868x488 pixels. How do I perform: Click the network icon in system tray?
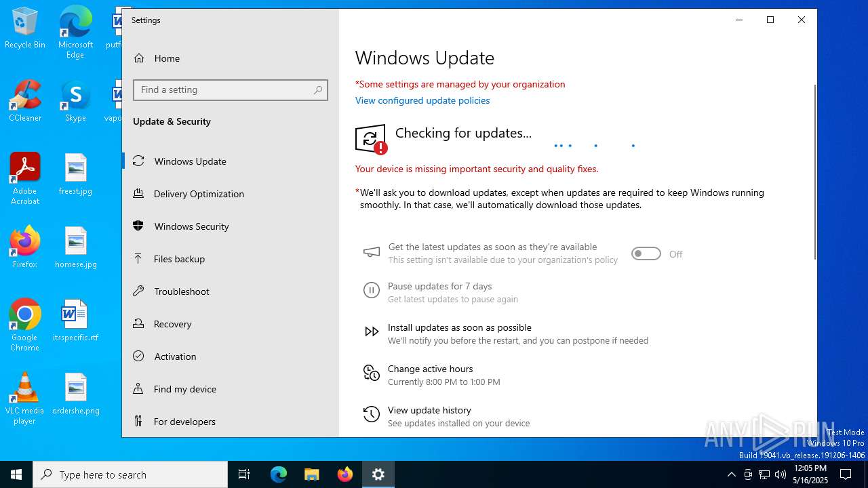tap(764, 474)
